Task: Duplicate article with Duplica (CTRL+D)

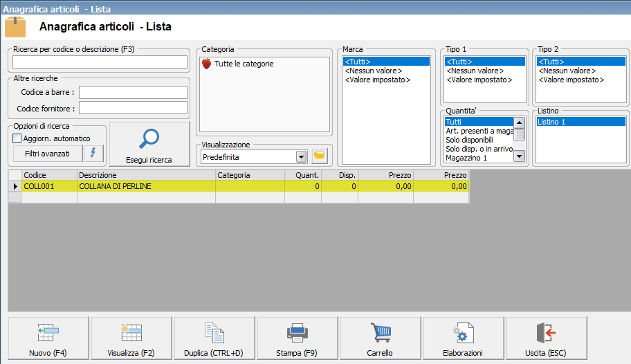Action: point(214,338)
